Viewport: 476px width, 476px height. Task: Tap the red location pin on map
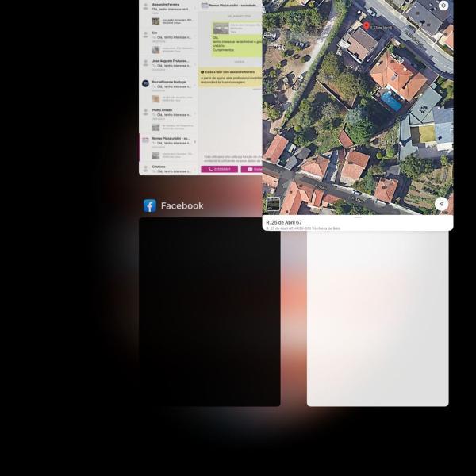366,25
